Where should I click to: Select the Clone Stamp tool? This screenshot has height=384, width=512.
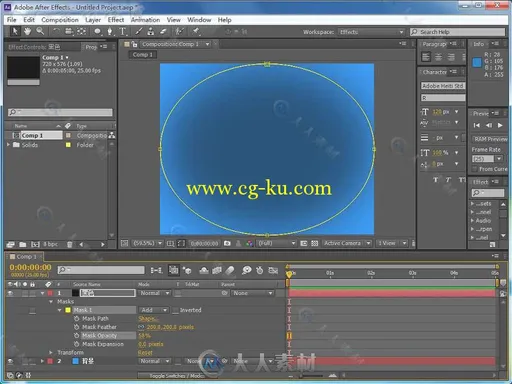tap(151, 31)
